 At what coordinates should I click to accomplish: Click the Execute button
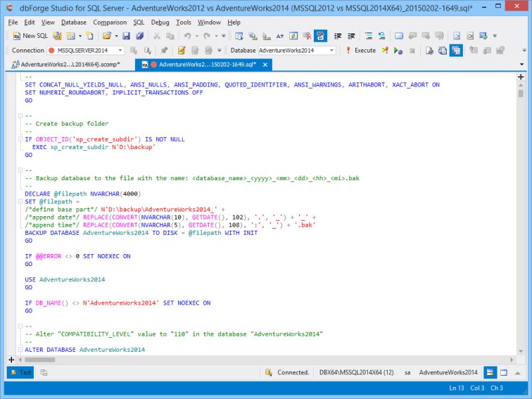tap(360, 51)
